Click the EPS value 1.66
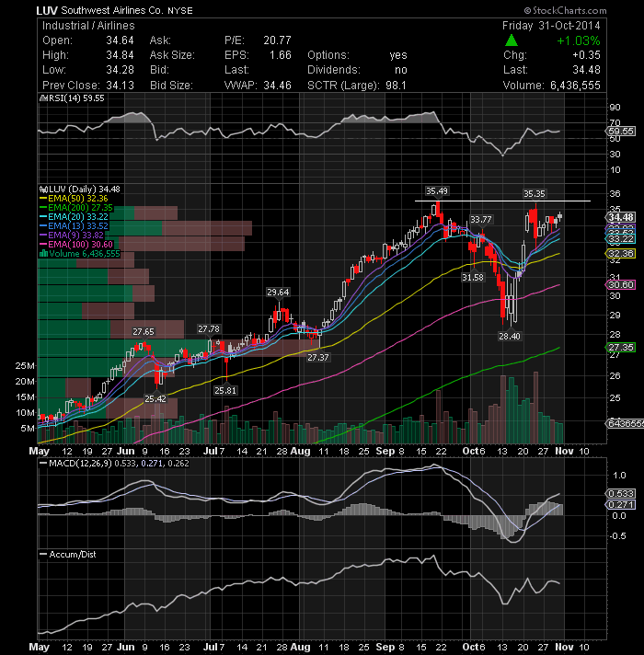 pos(281,55)
